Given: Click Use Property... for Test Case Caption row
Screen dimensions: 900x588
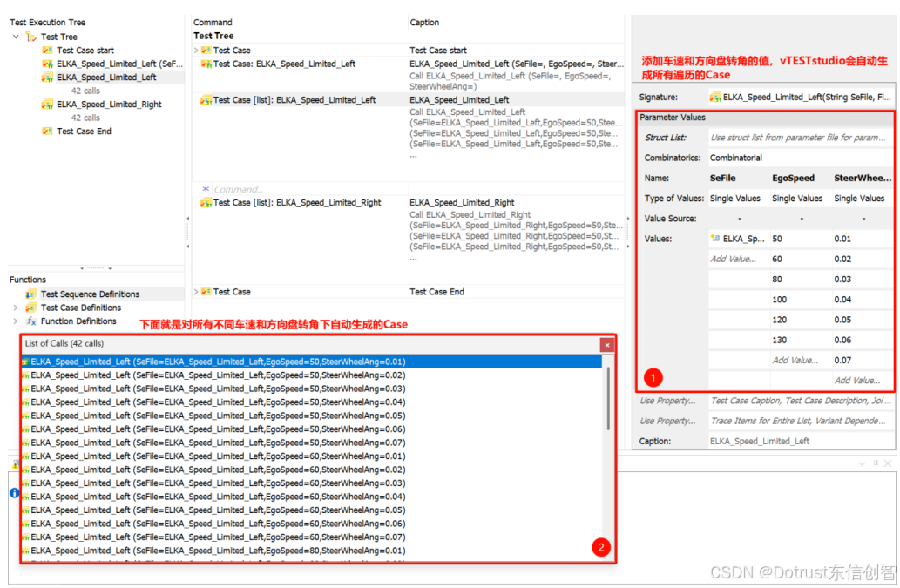Looking at the screenshot, I should [x=667, y=401].
